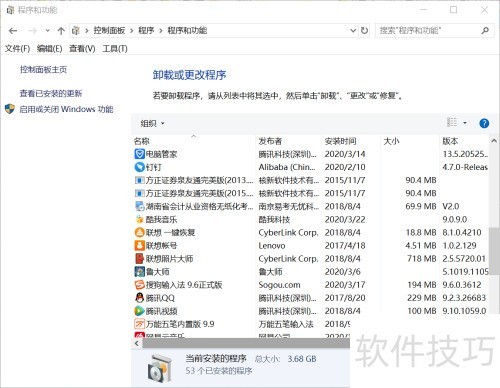Viewport: 500px width, 388px height.
Task: Sort by the 版本 column header
Action: click(450, 141)
